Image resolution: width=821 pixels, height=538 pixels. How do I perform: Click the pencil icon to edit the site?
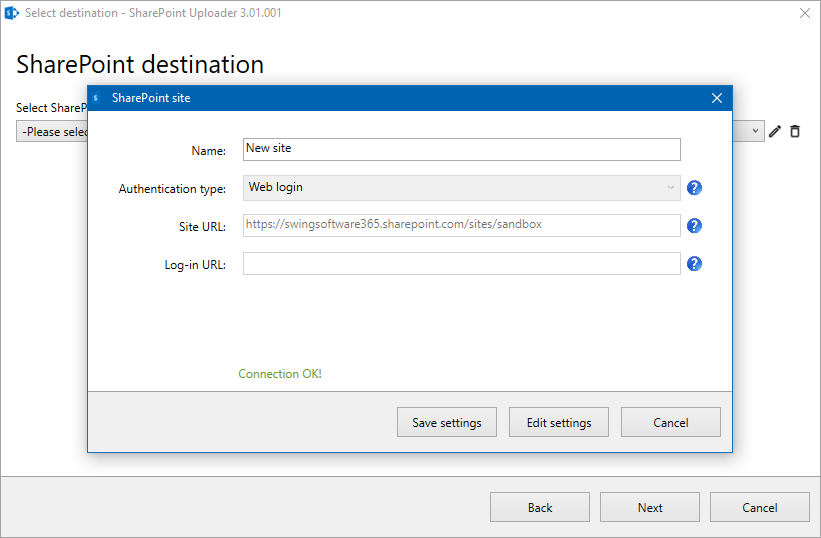pos(775,131)
